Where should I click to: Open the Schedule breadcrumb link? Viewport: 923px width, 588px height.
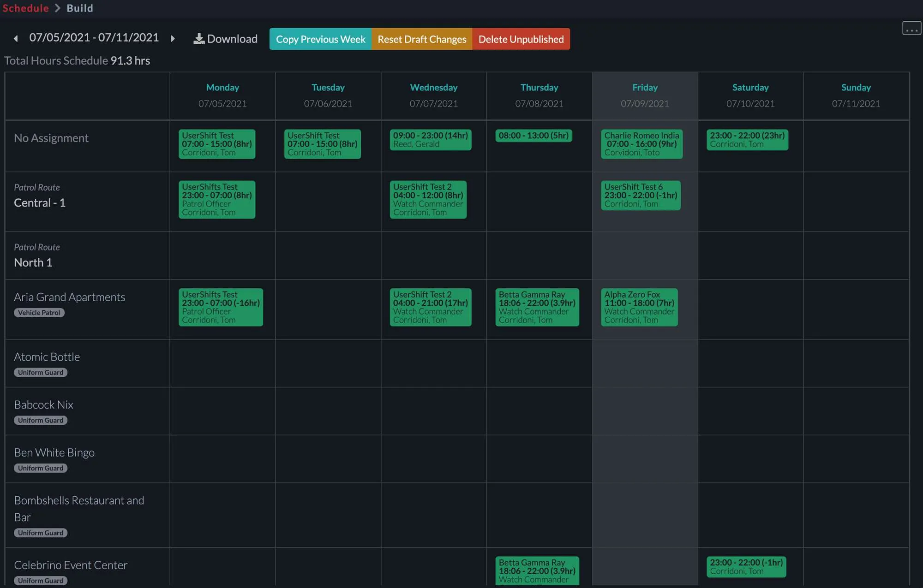26,8
